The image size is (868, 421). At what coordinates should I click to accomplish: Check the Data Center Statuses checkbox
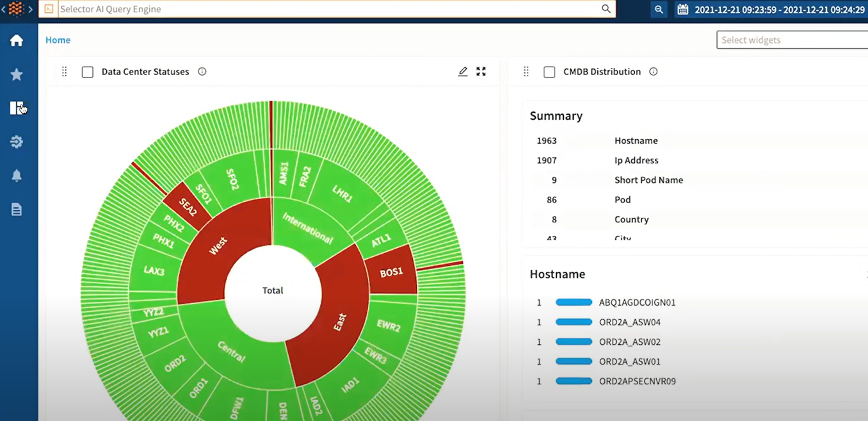click(x=87, y=72)
